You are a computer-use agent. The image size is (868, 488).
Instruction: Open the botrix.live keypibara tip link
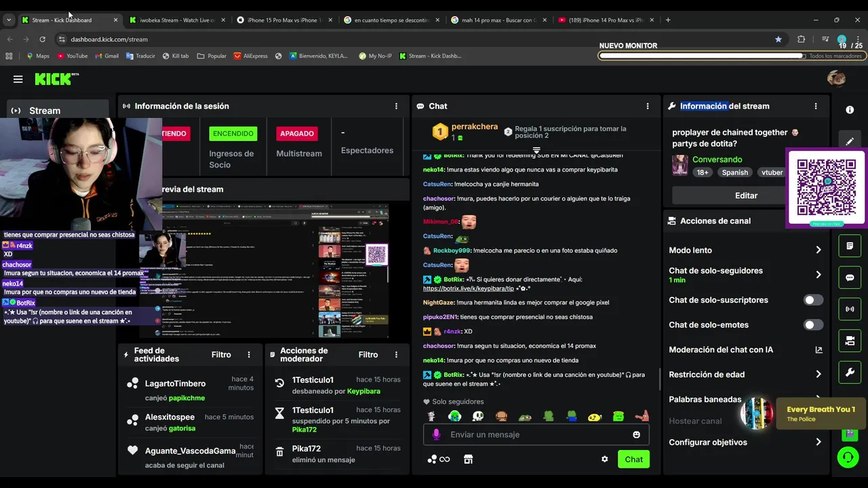coord(469,289)
